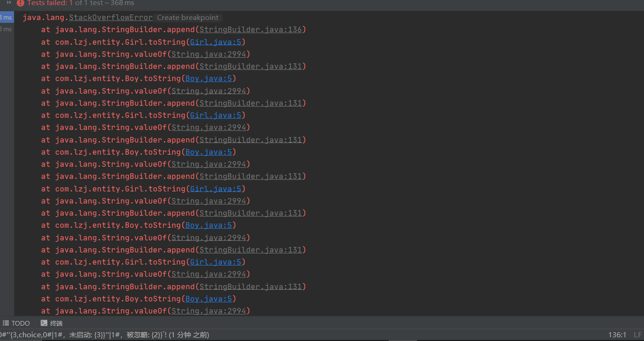The image size is (644, 341).
Task: Change the LF line separator setting
Action: tap(637, 335)
